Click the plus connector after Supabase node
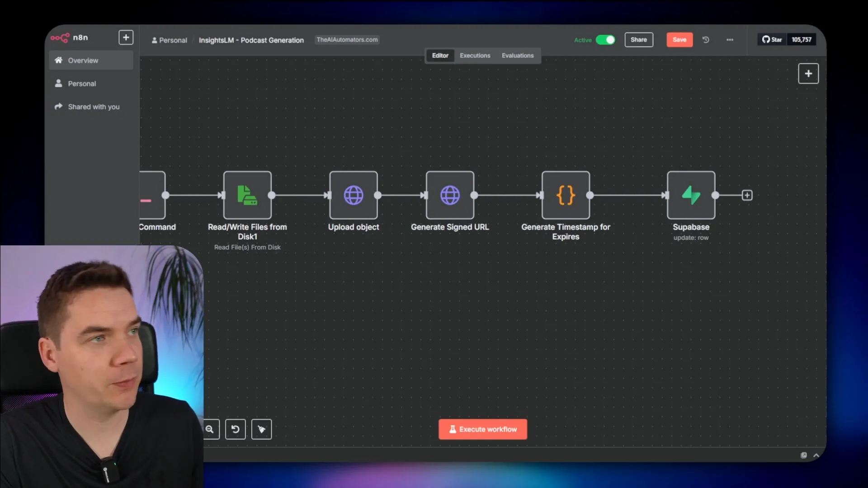The image size is (868, 488). 747,195
